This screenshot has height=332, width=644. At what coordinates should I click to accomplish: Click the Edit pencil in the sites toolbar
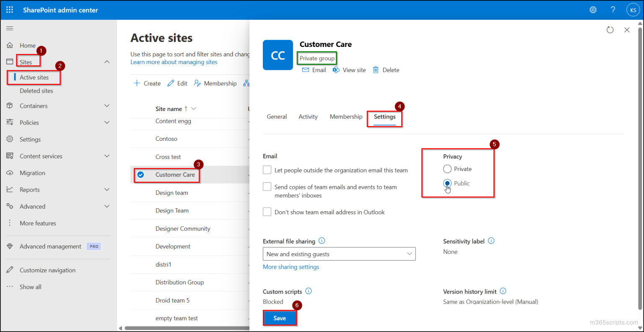(177, 83)
